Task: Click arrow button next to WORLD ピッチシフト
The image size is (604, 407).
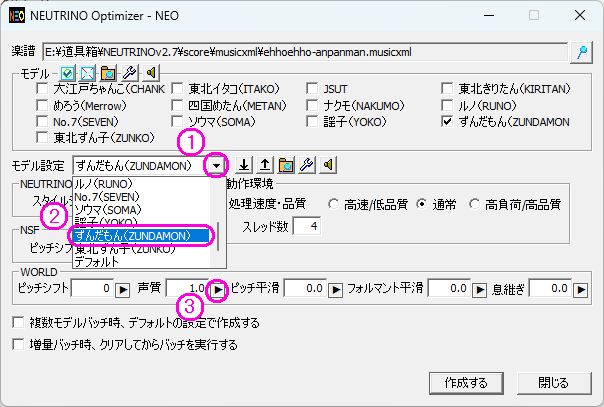Action: click(x=123, y=289)
